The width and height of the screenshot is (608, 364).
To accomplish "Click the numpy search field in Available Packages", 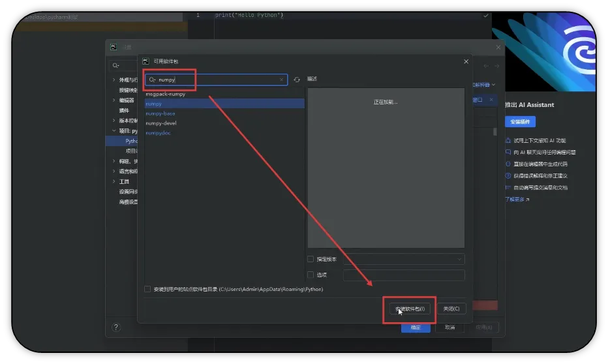I will click(x=216, y=80).
